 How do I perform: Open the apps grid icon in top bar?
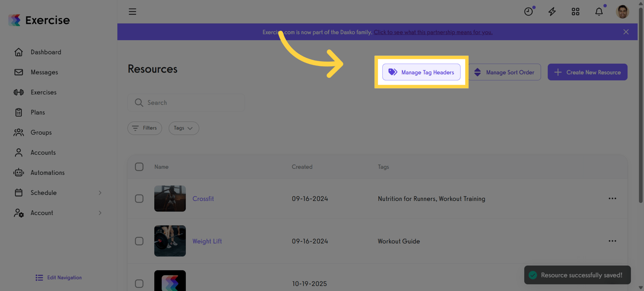click(575, 11)
